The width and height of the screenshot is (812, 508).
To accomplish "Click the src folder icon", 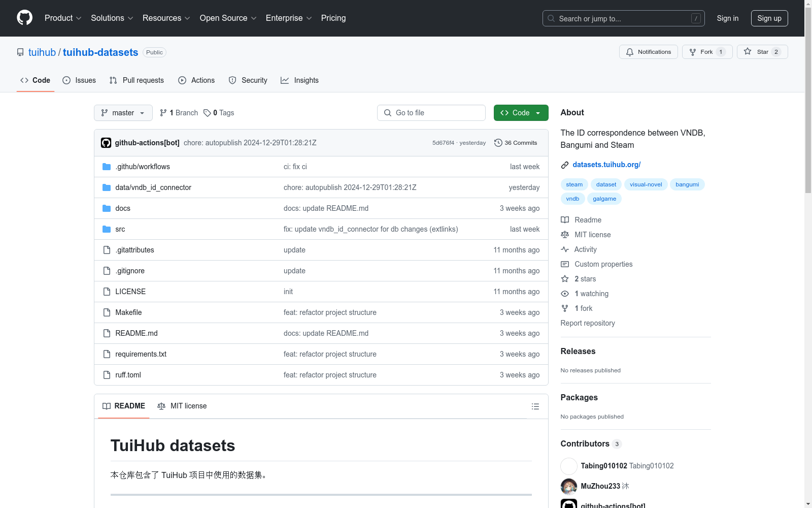I will click(x=107, y=229).
